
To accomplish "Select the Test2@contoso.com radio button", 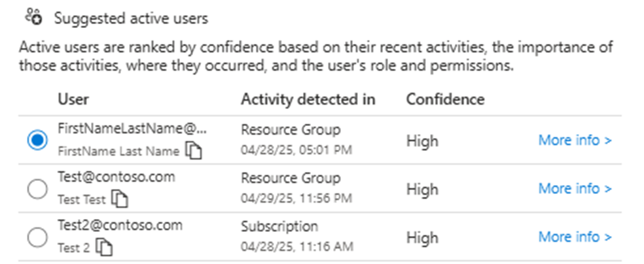I will pos(37,237).
